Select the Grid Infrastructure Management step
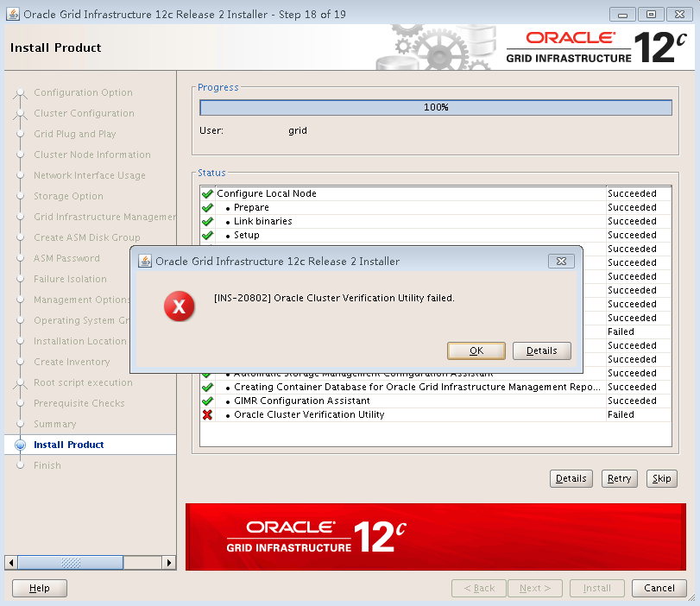Viewport: 700px width, 606px height. [105, 217]
